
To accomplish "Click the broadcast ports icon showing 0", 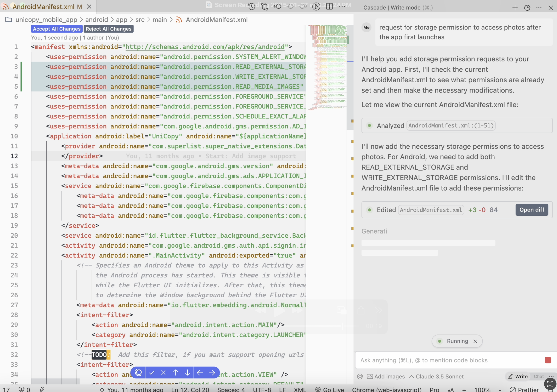I will click(x=24, y=389).
